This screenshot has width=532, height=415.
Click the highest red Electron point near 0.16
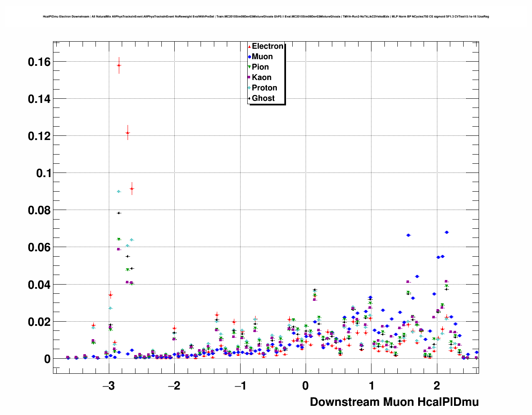click(119, 65)
